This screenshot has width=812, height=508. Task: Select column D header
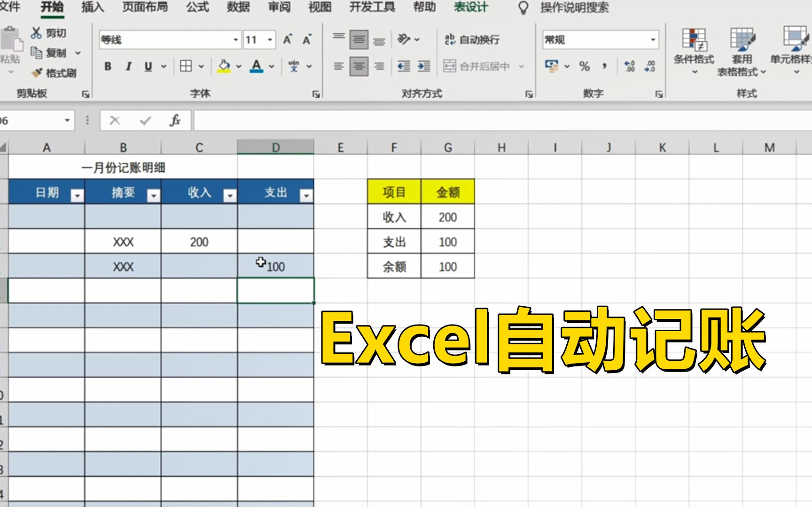coord(275,147)
